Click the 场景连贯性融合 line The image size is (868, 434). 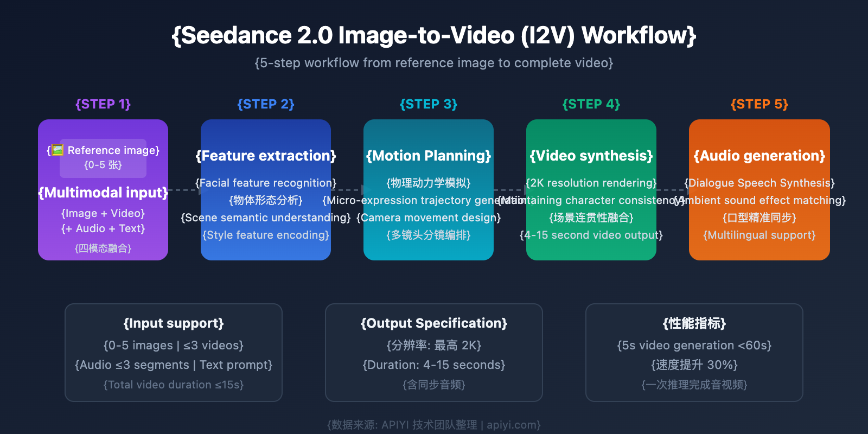coord(591,218)
